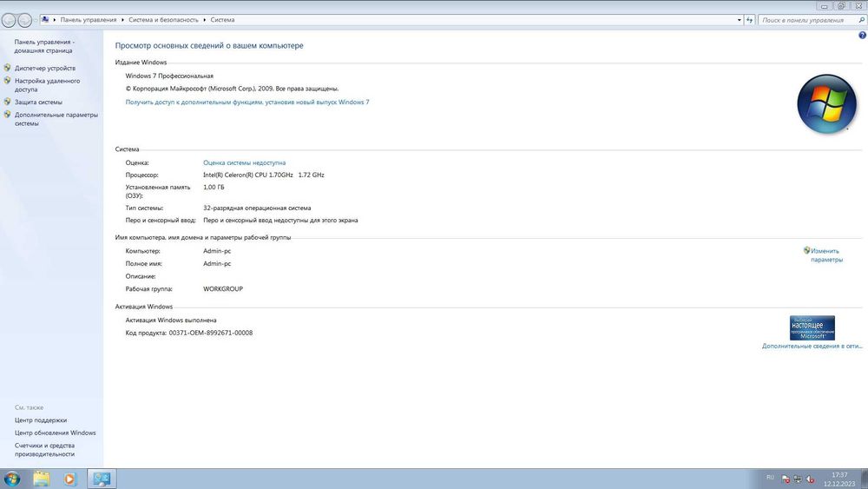Click Change settings link for computer name
The image size is (868, 489).
click(826, 255)
